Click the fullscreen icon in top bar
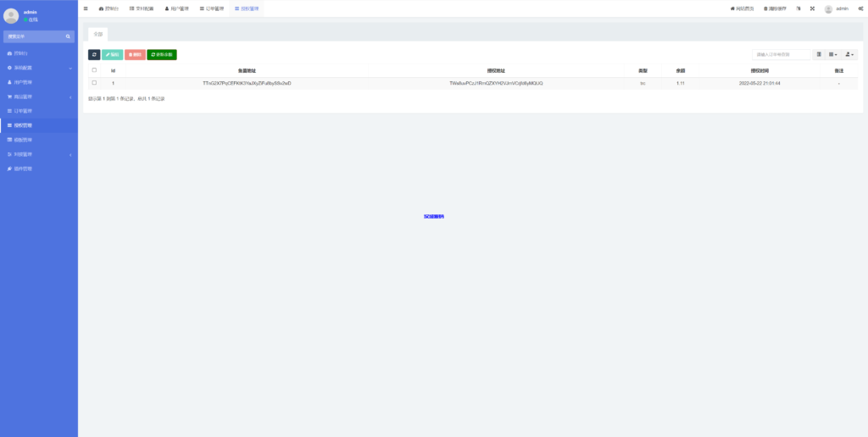 (812, 8)
